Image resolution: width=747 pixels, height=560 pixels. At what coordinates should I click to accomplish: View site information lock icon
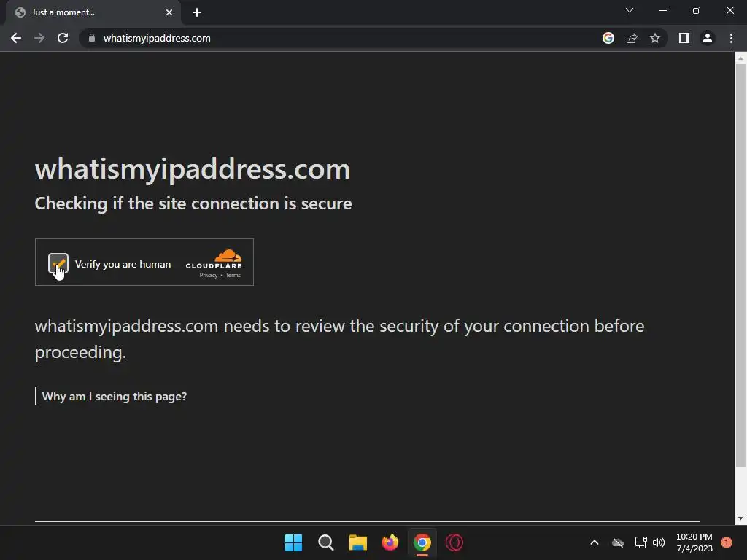pyautogui.click(x=92, y=38)
